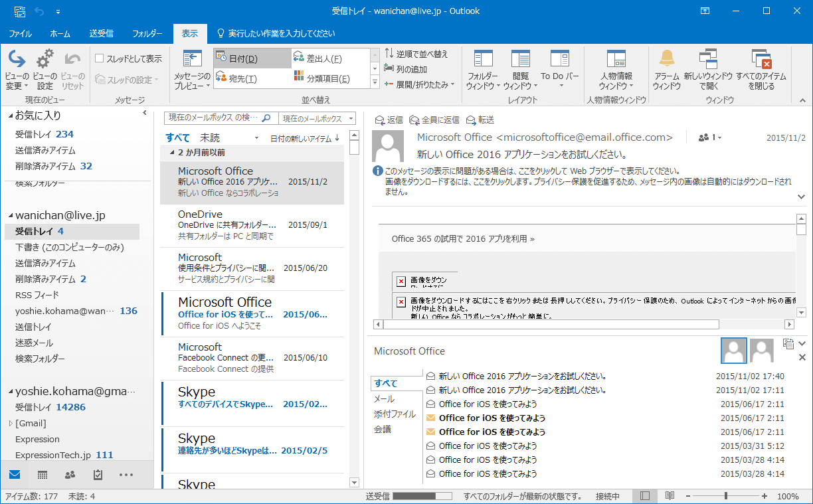Select the first contact photo in people pane
The width and height of the screenshot is (813, 504).
tap(734, 351)
